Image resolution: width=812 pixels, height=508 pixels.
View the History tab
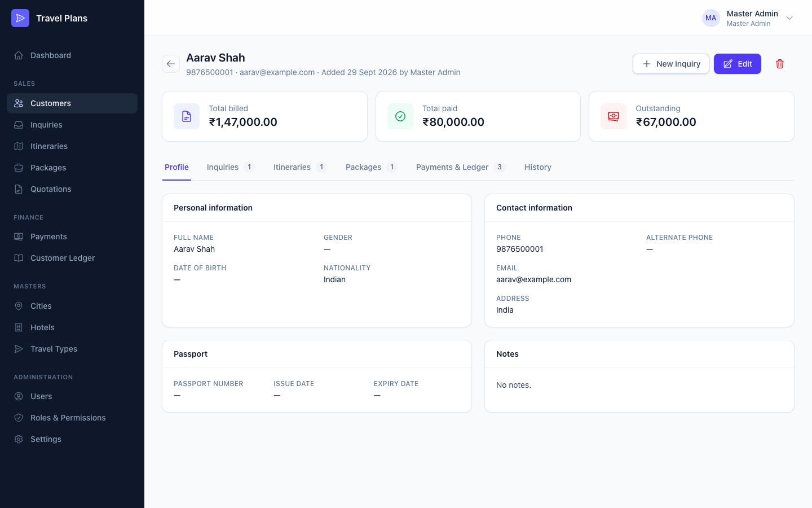pos(538,167)
